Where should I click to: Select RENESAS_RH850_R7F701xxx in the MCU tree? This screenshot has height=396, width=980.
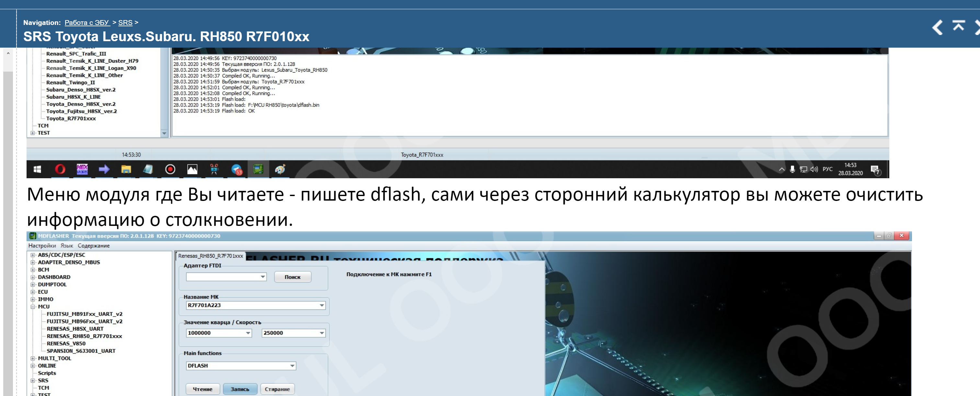click(x=85, y=336)
